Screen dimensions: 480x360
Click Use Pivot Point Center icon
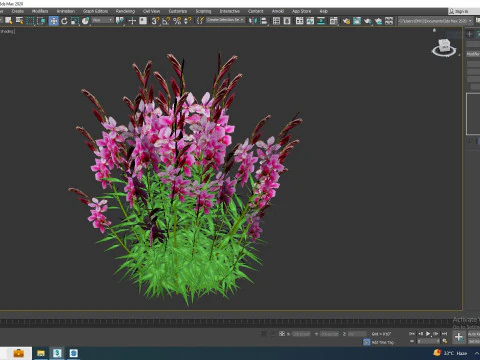tap(119, 21)
